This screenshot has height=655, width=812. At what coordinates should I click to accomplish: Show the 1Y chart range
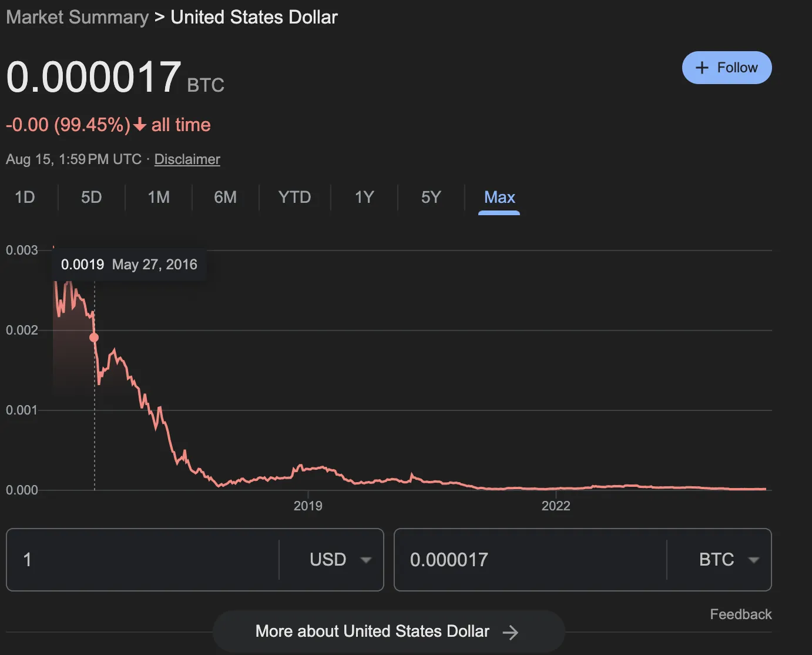pyautogui.click(x=364, y=197)
